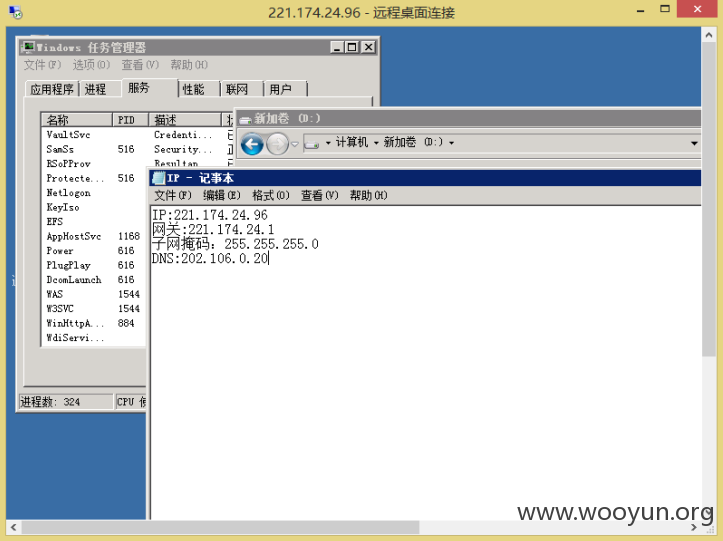The height and width of the screenshot is (541, 723).
Task: Open the address bar history dropdown
Action: click(x=694, y=143)
